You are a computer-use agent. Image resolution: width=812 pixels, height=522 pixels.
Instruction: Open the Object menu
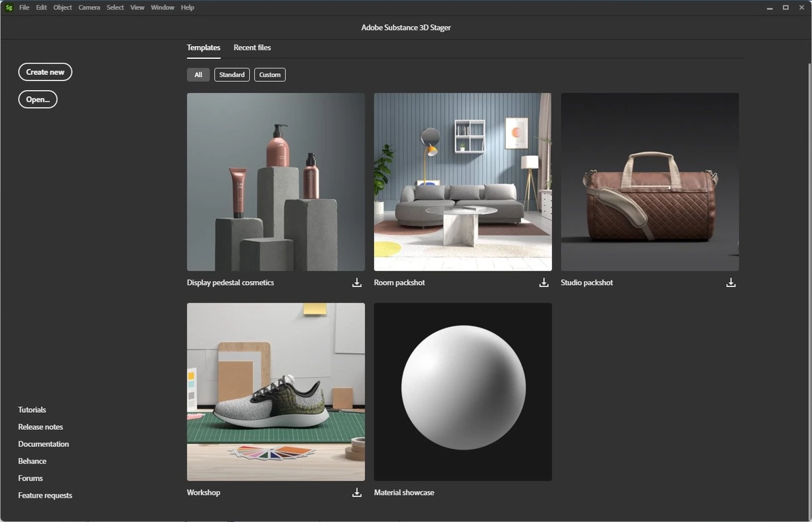(62, 7)
